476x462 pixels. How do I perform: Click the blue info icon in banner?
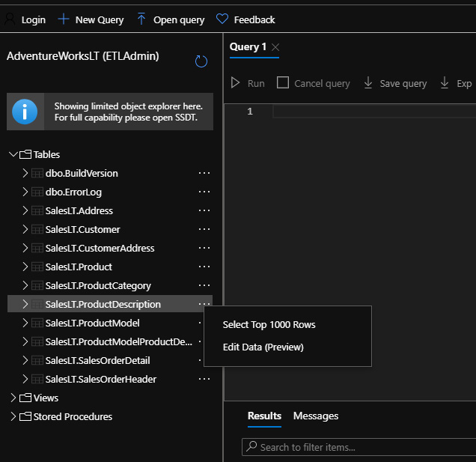coord(25,112)
